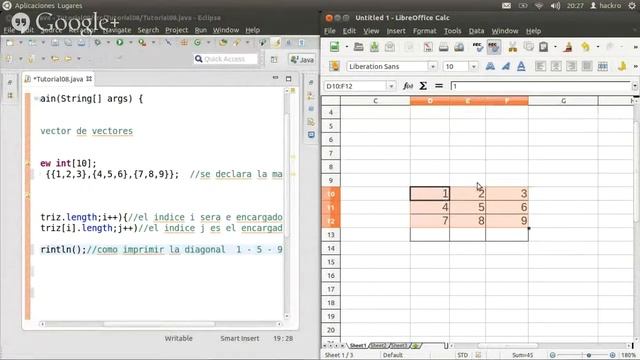640x360 pixels.
Task: Expand the formula bar input line
Action: click(x=635, y=86)
